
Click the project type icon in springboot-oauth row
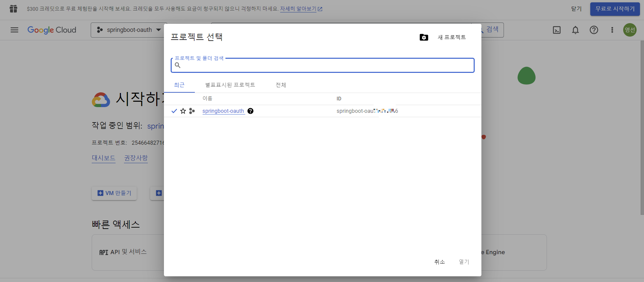pos(192,111)
